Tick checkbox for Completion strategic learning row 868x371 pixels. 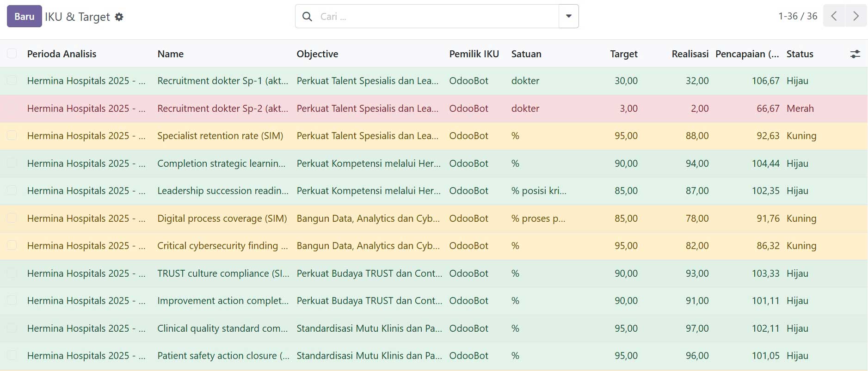(12, 163)
